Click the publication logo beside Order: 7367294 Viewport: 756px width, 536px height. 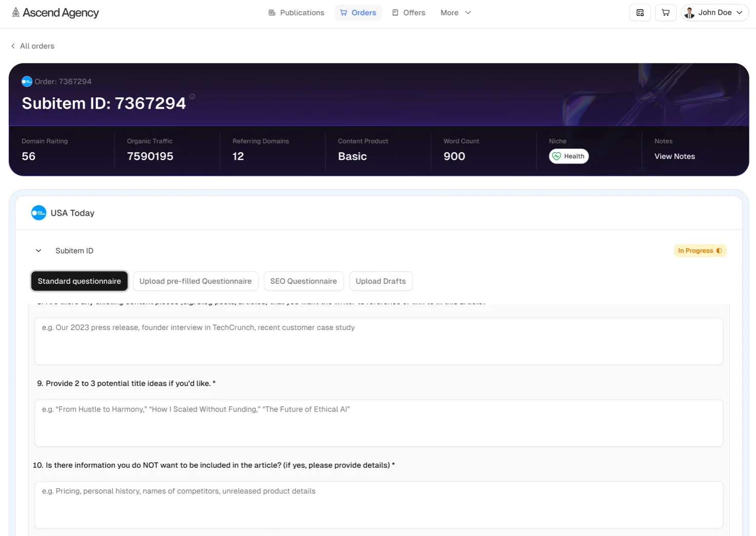(27, 81)
